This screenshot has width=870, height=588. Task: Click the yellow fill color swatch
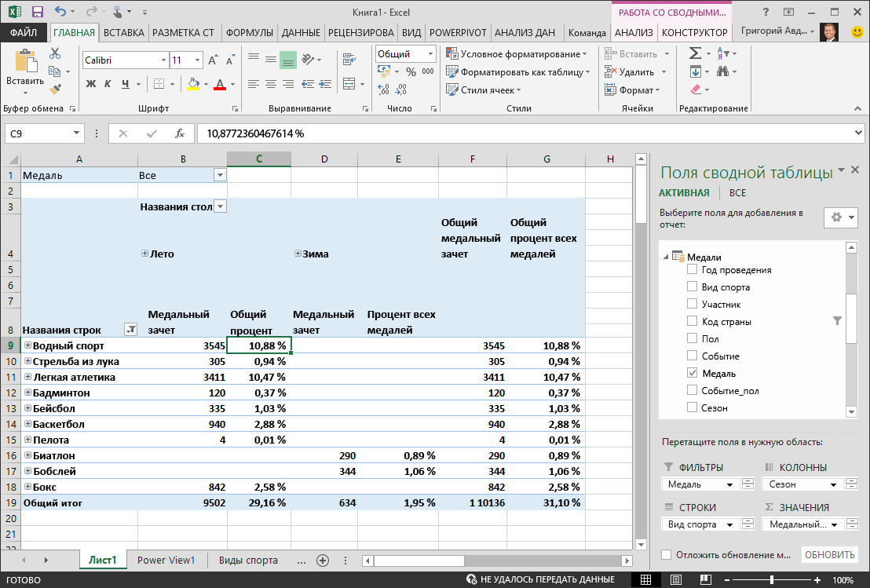pos(193,84)
